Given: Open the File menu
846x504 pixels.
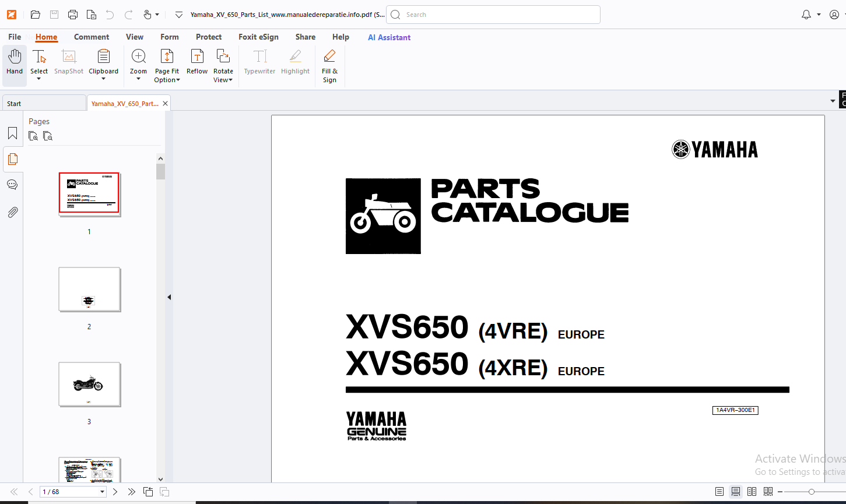Looking at the screenshot, I should [x=15, y=37].
